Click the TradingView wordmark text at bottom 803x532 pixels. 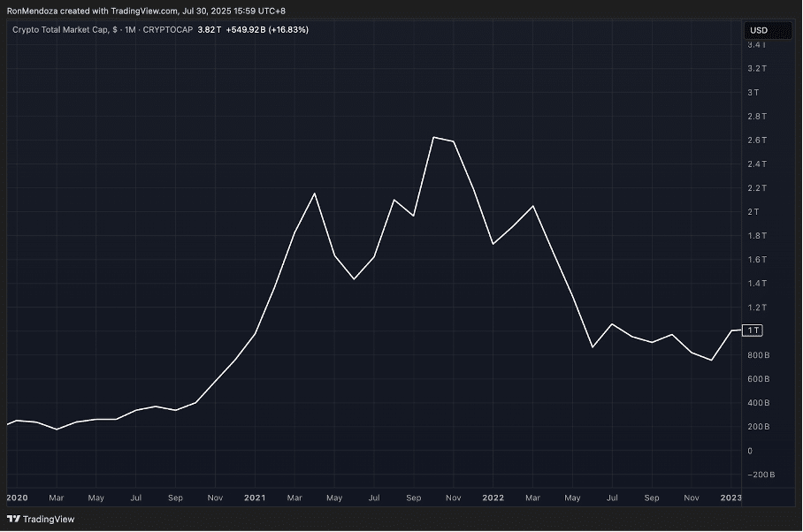(47, 519)
